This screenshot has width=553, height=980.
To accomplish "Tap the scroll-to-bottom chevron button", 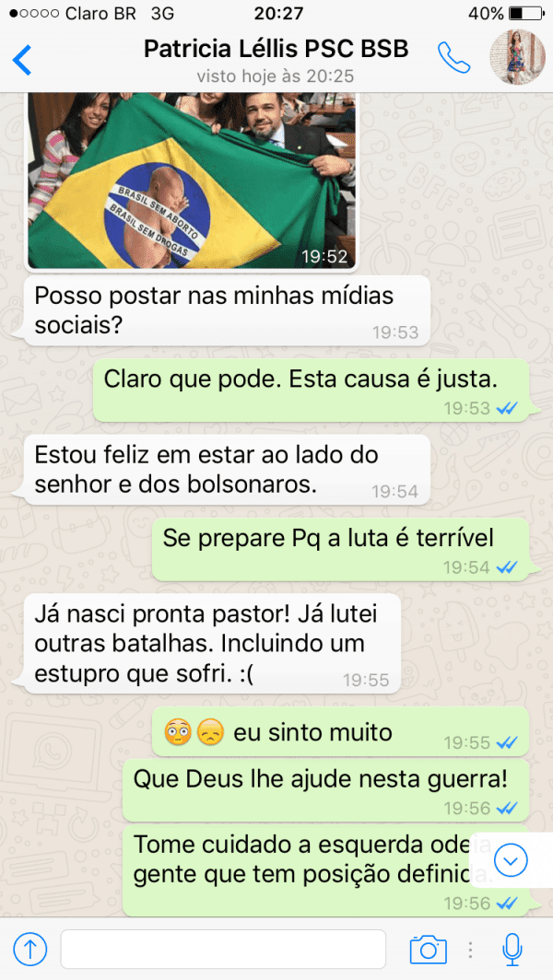I will pos(511,861).
